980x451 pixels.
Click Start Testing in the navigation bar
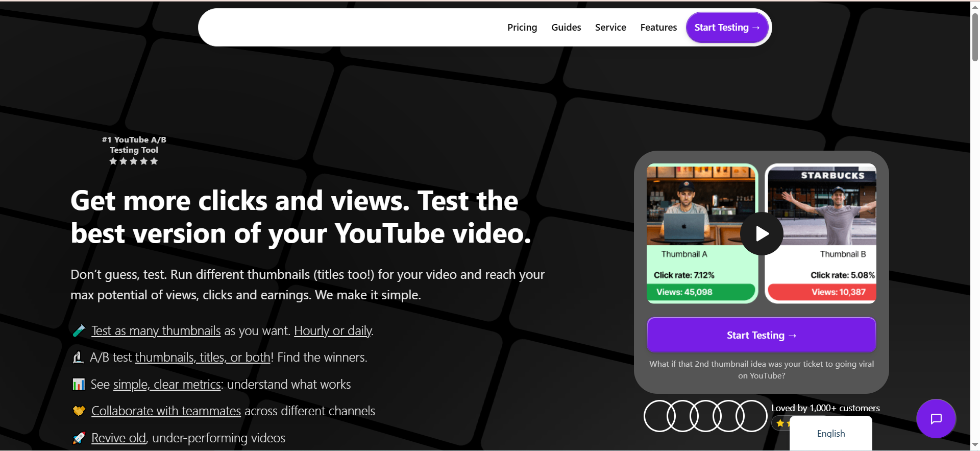pos(727,28)
